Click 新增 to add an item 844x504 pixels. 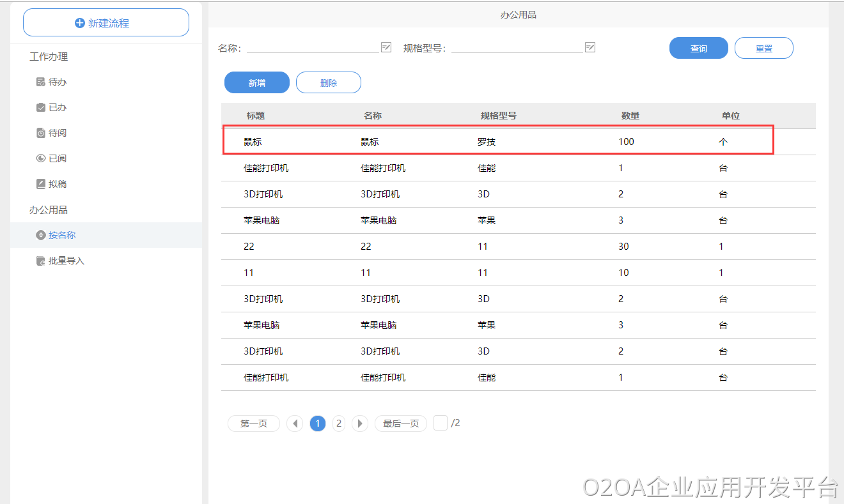[x=257, y=83]
